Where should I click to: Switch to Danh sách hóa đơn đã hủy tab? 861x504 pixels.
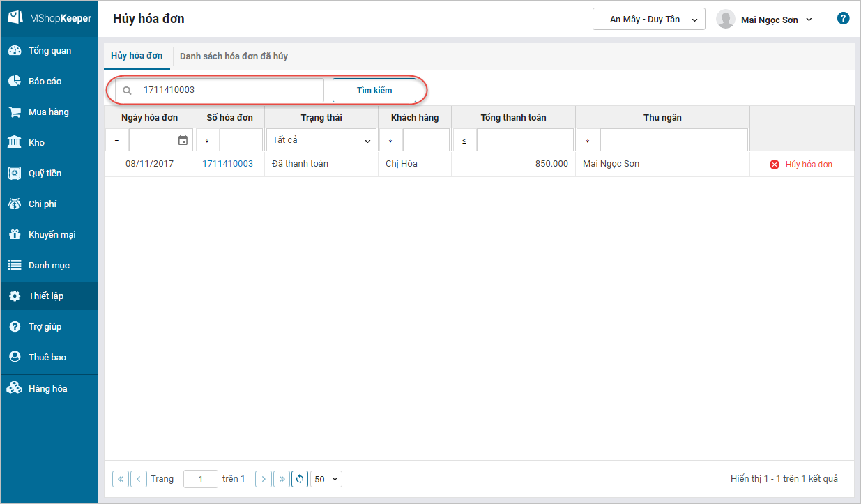click(234, 56)
